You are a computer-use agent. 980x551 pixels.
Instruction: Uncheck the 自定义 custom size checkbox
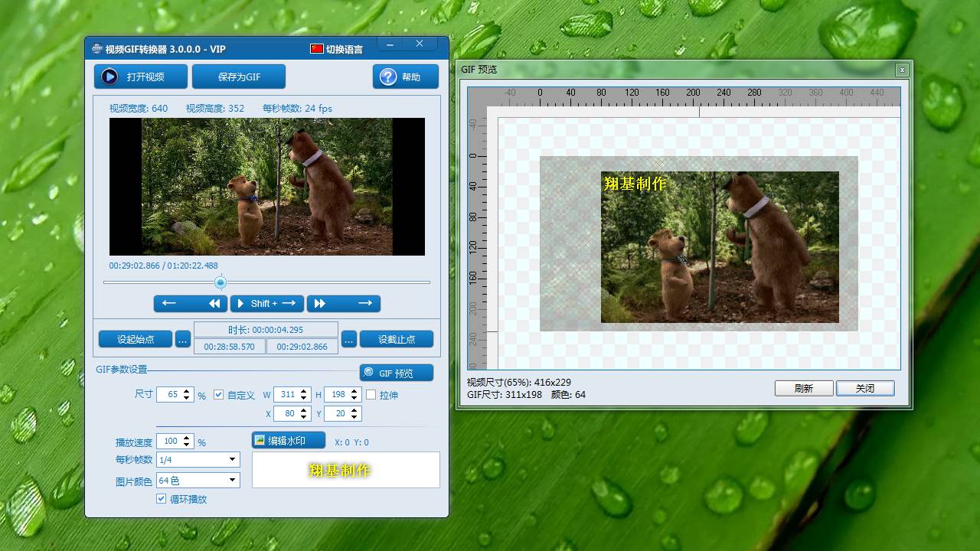pyautogui.click(x=218, y=395)
